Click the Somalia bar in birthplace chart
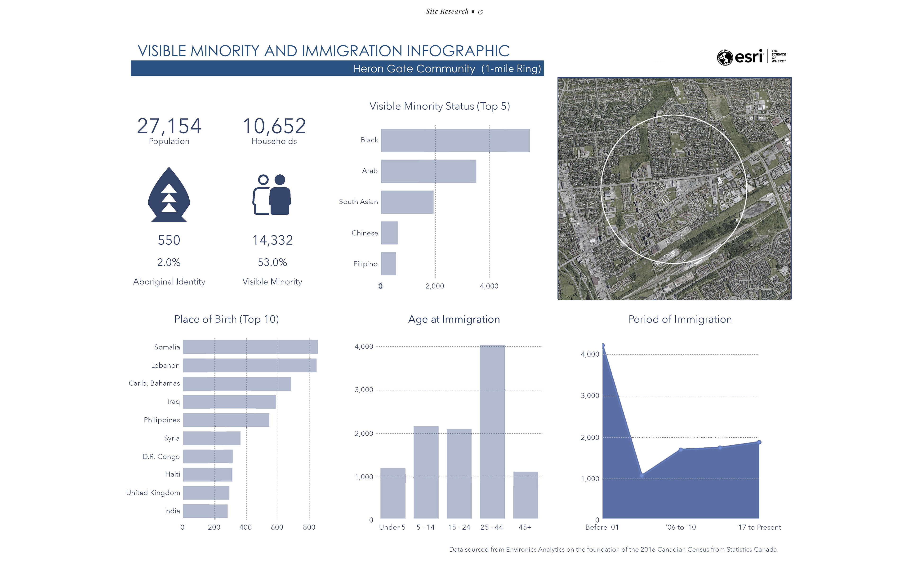This screenshot has height=588, width=909. (x=250, y=347)
